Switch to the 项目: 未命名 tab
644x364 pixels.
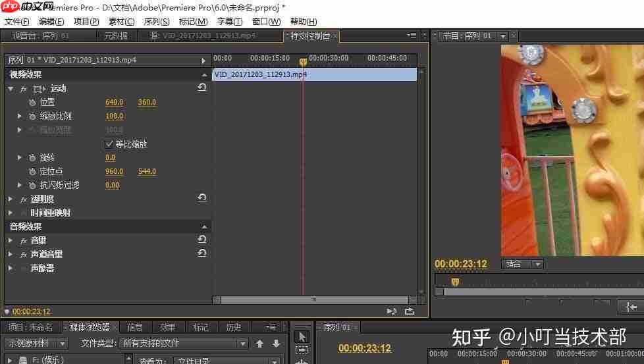(31, 327)
